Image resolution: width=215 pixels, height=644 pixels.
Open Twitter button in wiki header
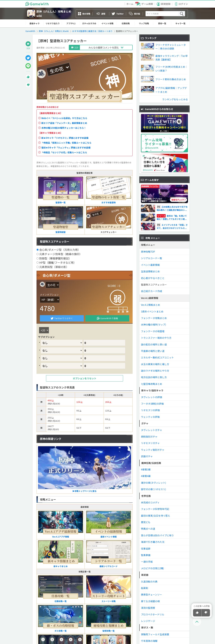117,14
